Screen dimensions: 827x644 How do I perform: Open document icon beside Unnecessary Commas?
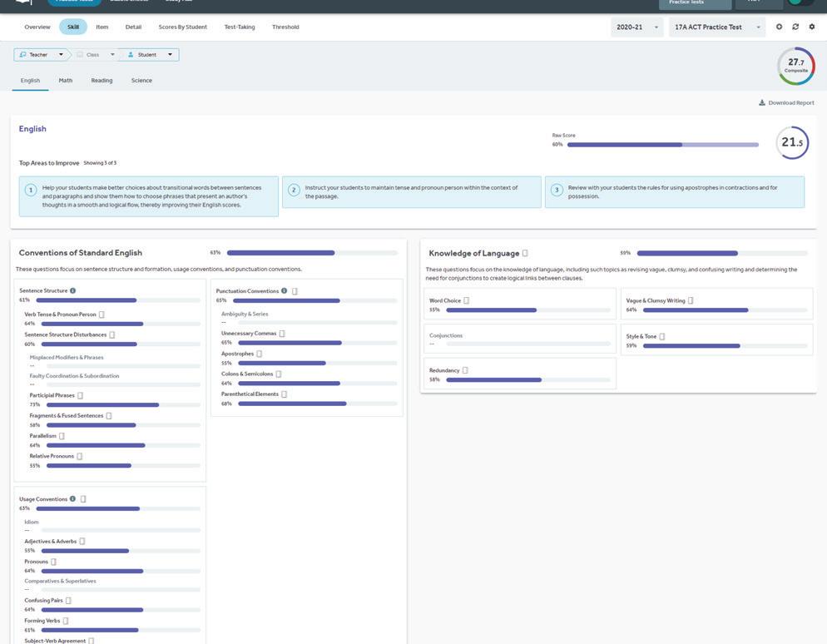coord(282,334)
